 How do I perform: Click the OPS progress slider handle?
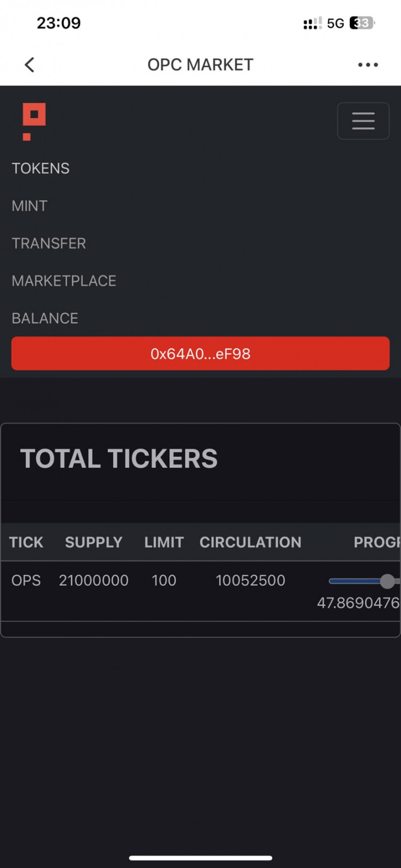tap(387, 581)
